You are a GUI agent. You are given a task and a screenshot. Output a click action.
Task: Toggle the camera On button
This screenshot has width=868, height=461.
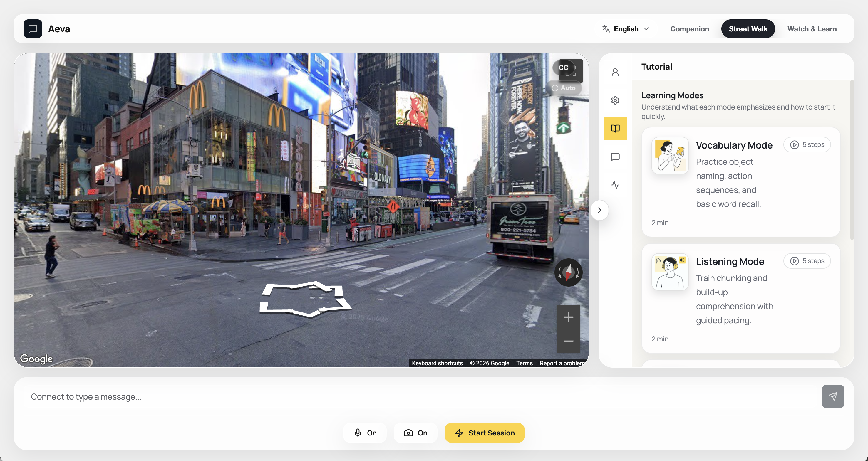click(415, 433)
